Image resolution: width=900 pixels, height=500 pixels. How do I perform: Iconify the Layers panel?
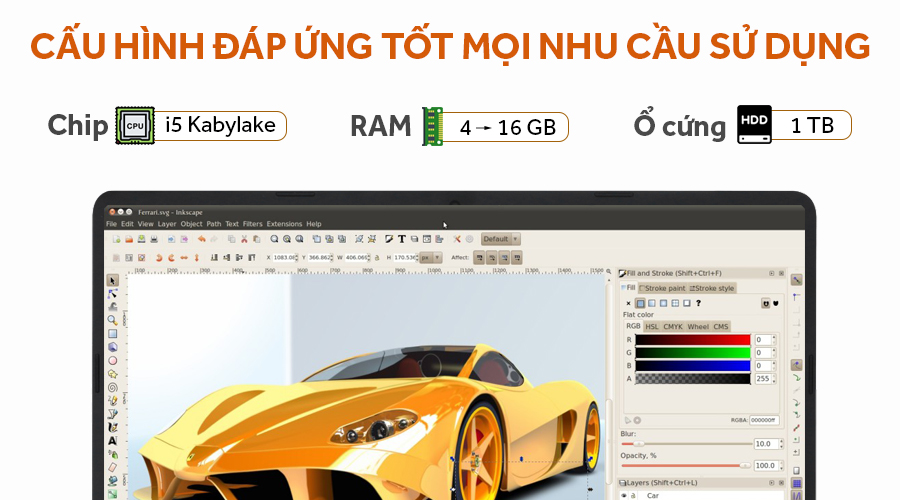(771, 483)
